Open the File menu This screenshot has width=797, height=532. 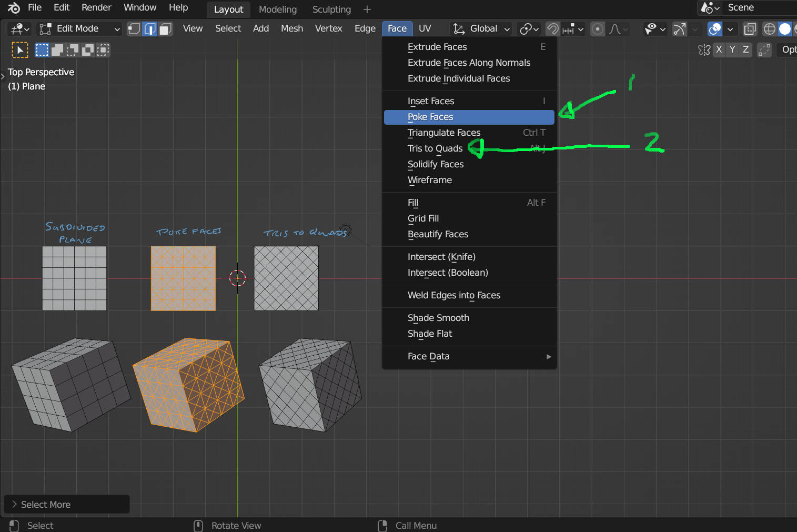coord(35,7)
